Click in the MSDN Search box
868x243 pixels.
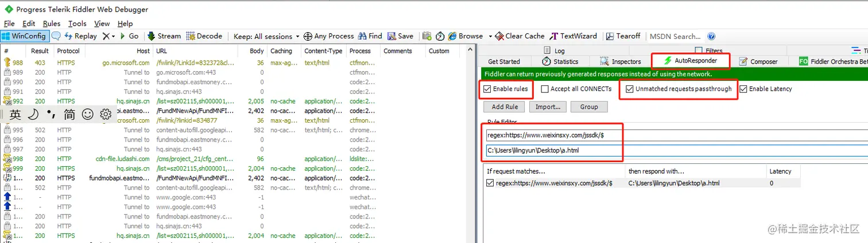point(676,36)
